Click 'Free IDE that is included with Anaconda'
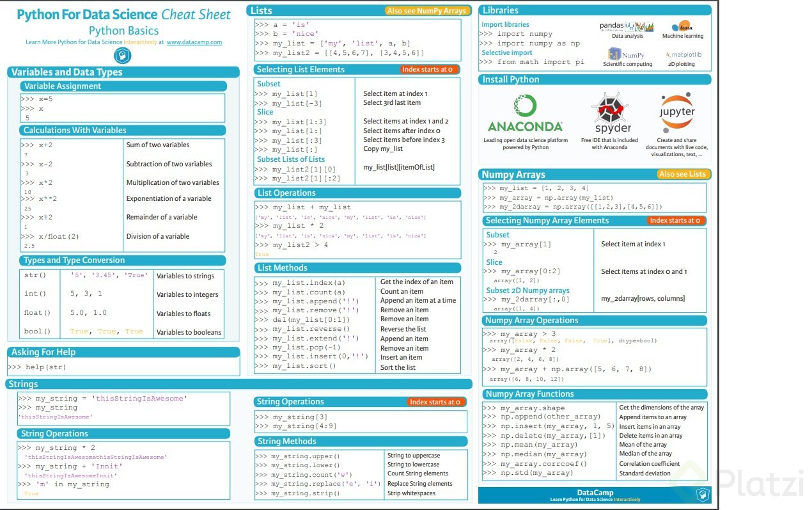 (x=609, y=144)
